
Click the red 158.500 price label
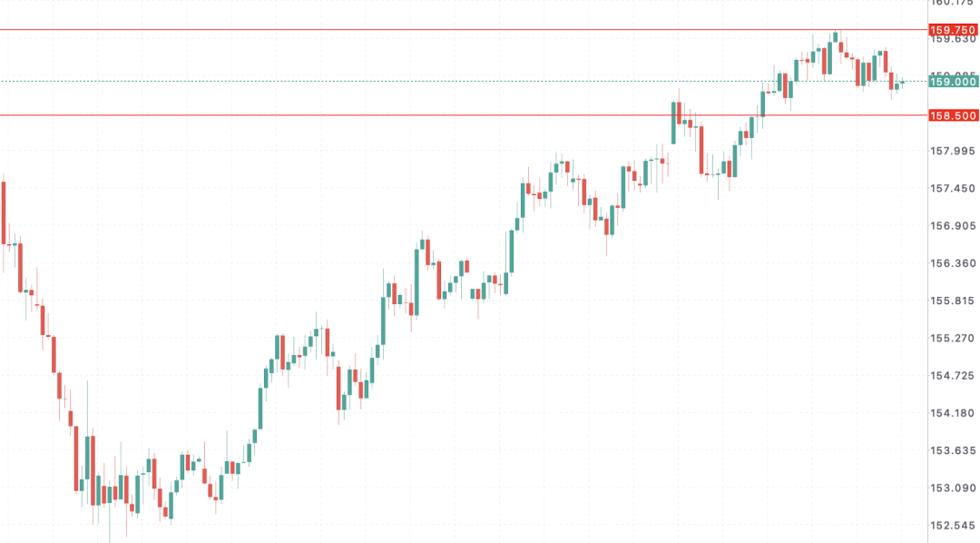pos(953,115)
